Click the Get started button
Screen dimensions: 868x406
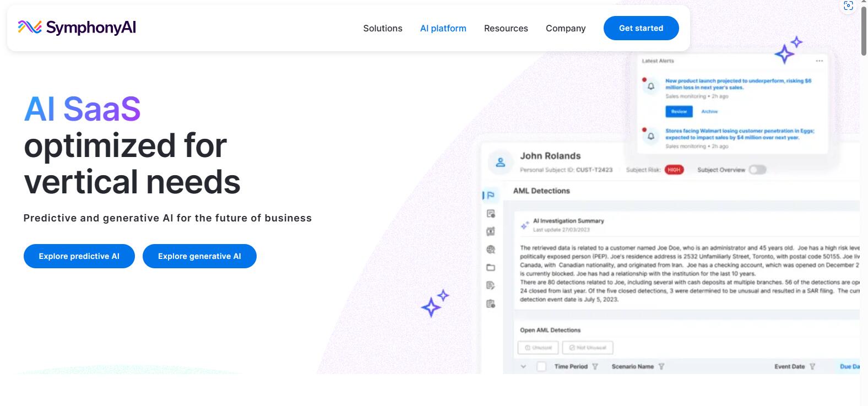pyautogui.click(x=641, y=28)
